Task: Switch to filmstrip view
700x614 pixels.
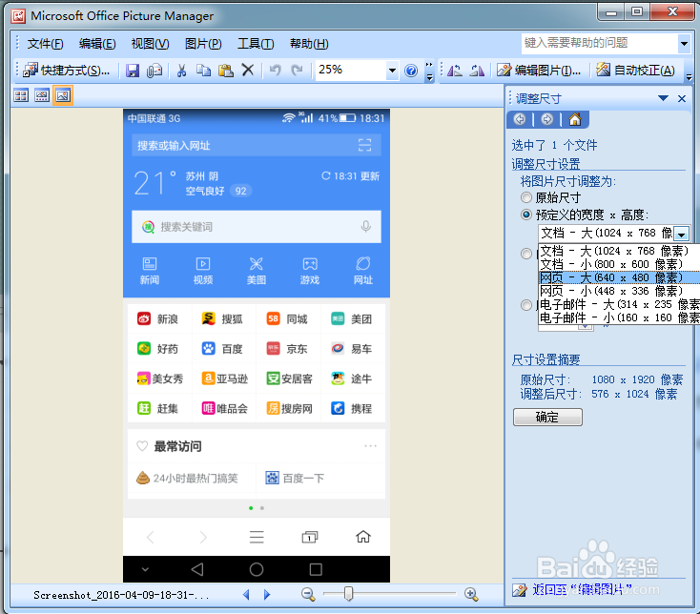Action: (x=42, y=95)
